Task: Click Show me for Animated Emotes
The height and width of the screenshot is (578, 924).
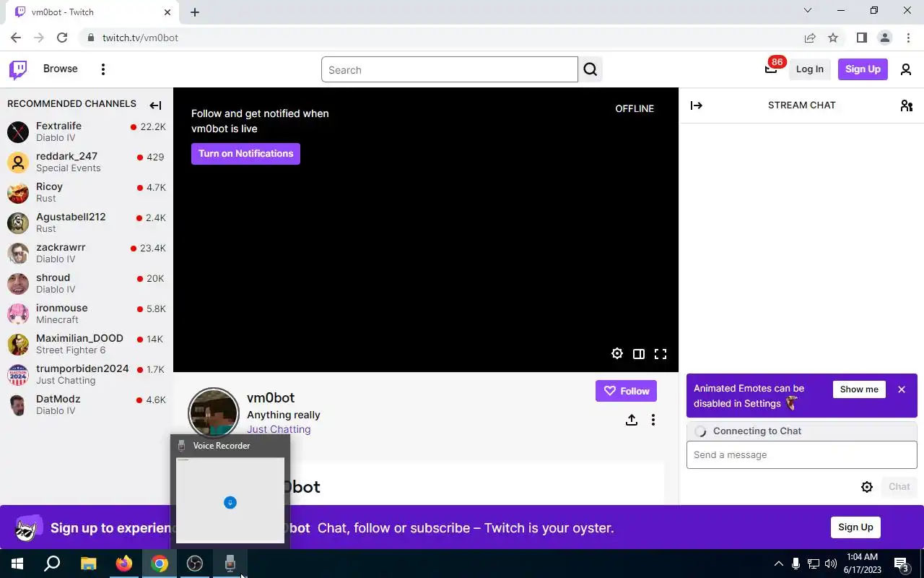Action: tap(859, 389)
